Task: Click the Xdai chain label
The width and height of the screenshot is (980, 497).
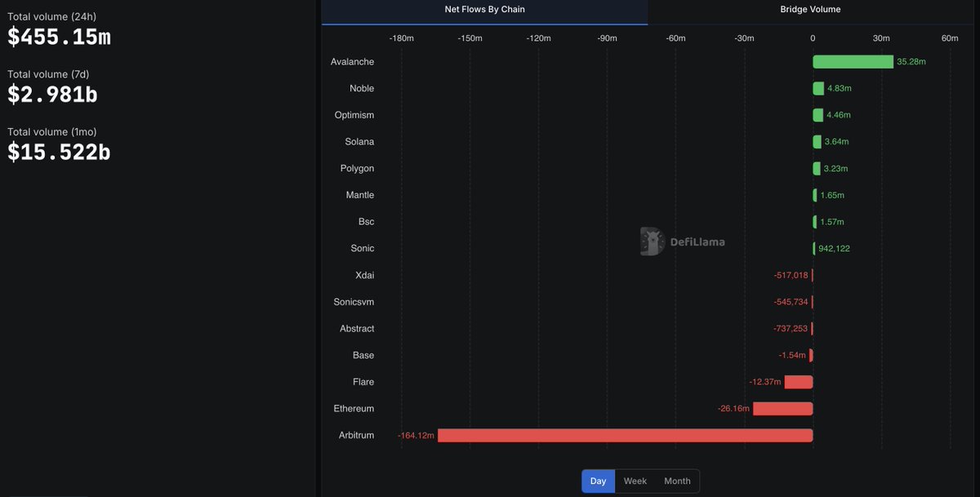Action: click(x=365, y=275)
